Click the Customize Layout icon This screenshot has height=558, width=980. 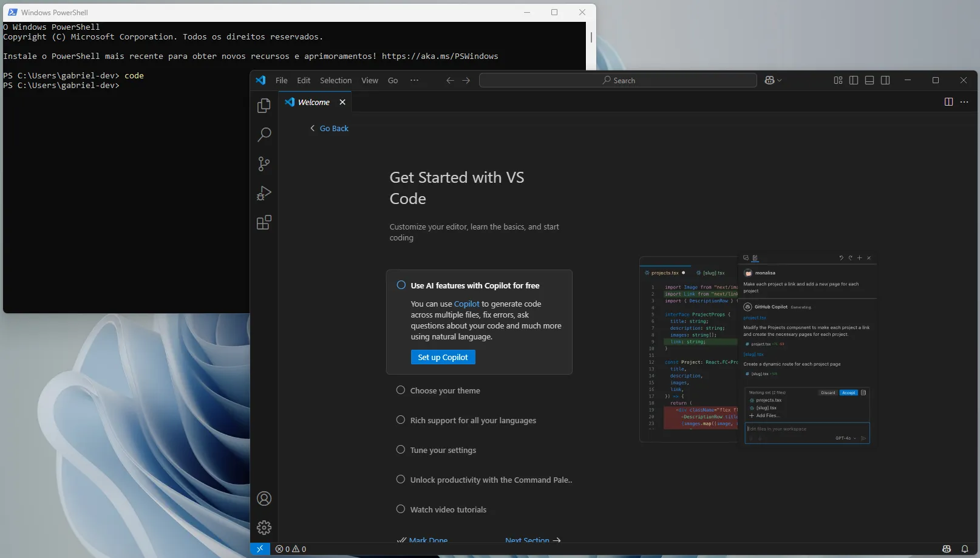click(x=838, y=80)
